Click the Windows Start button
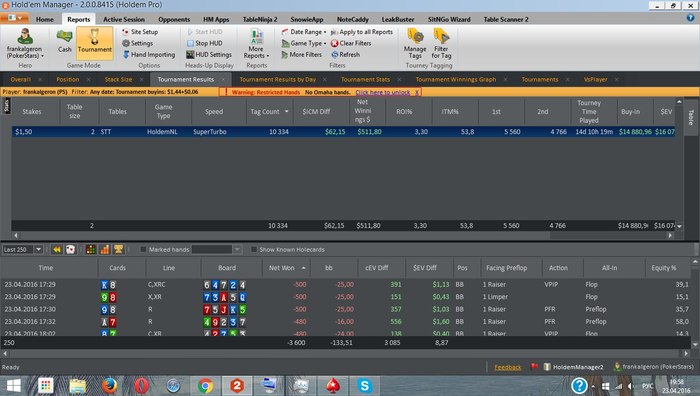 [x=13, y=385]
